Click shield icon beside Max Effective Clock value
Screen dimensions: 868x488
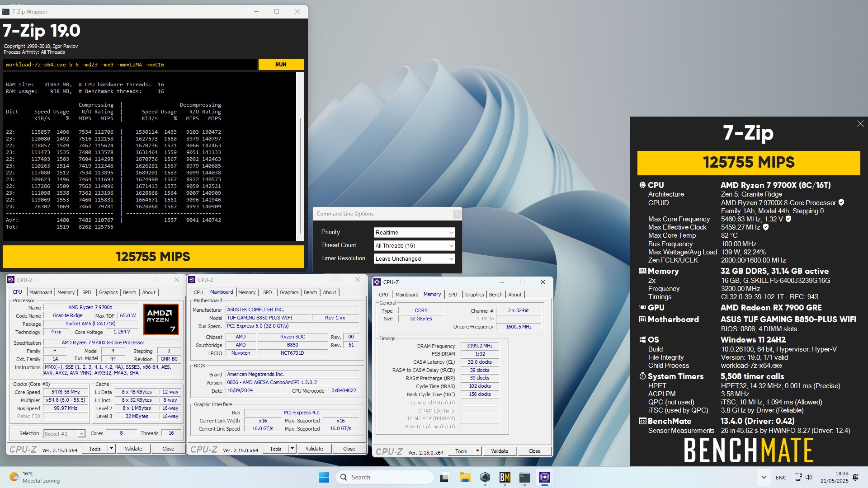pyautogui.click(x=766, y=227)
